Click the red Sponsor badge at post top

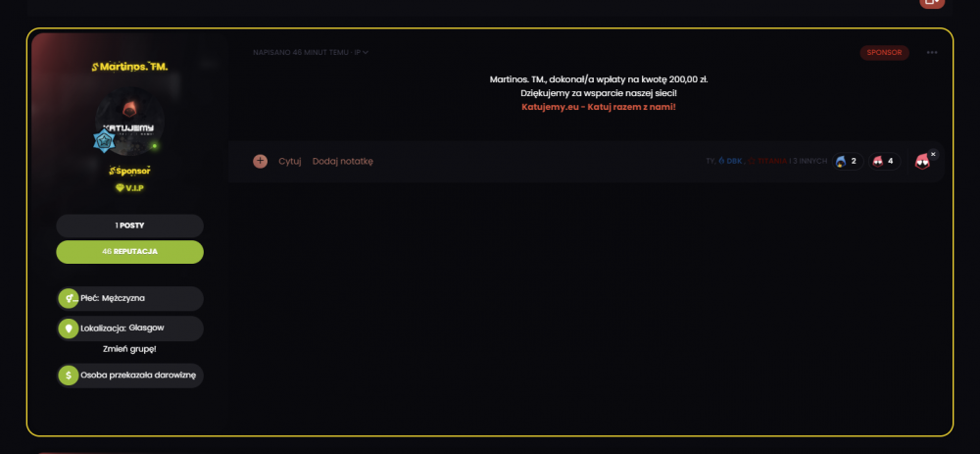click(x=884, y=53)
